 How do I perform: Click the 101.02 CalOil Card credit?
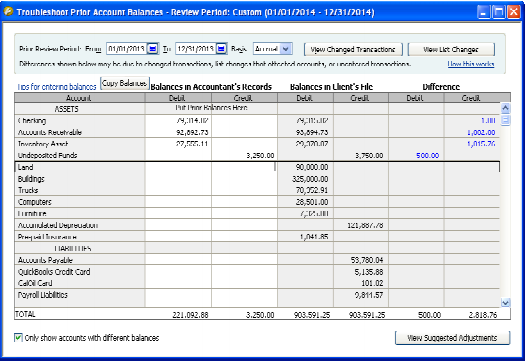click(x=372, y=283)
